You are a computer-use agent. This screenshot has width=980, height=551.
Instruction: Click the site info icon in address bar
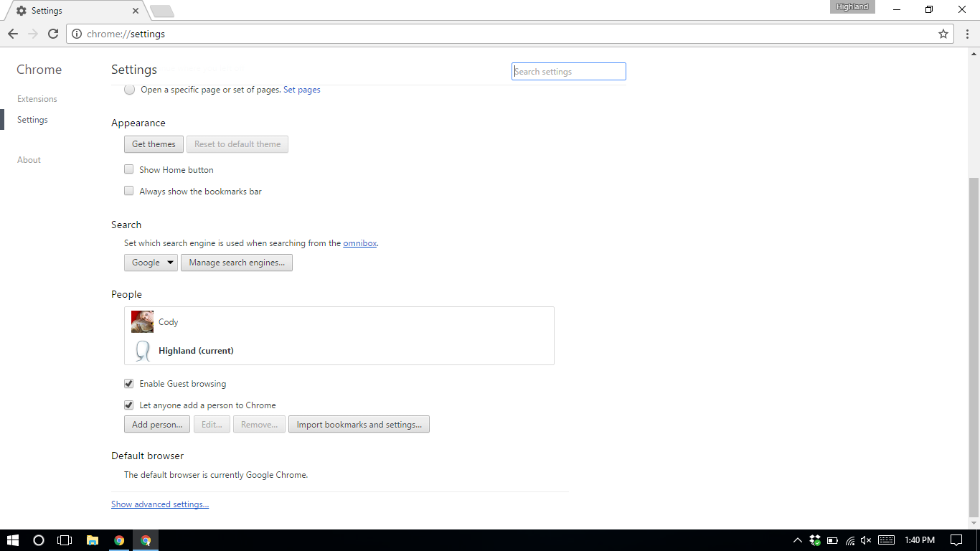click(x=77, y=34)
